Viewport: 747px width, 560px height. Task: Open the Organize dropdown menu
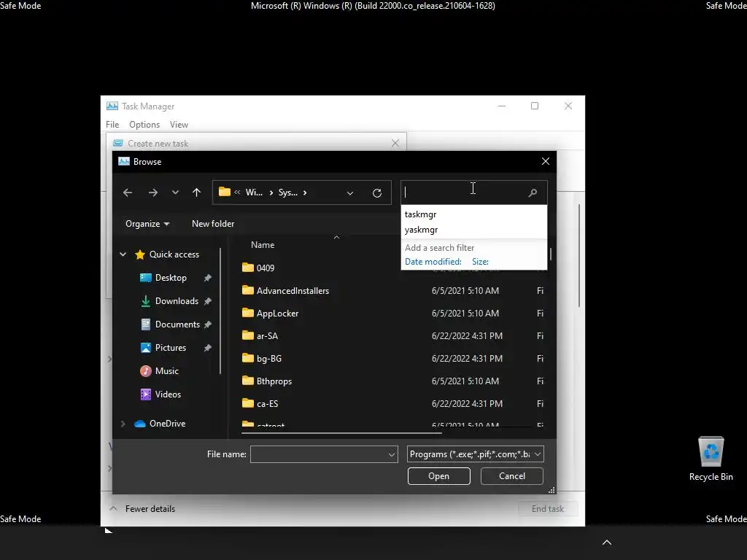[x=147, y=224]
